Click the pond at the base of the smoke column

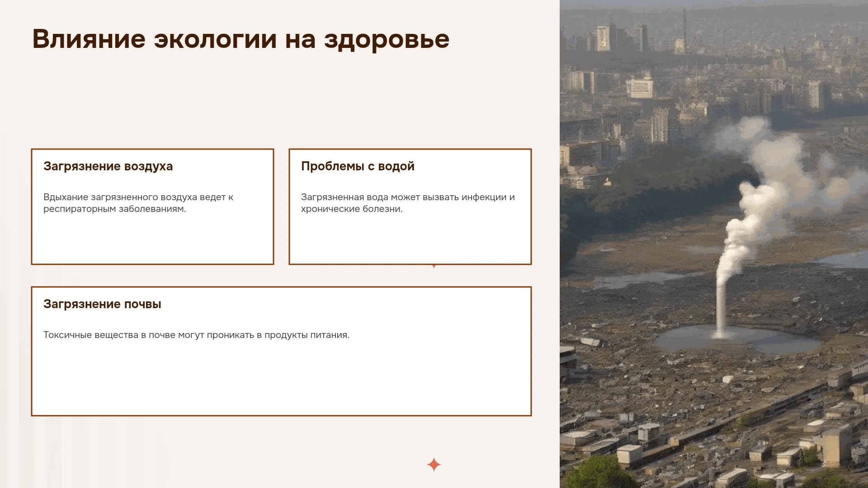[x=737, y=340]
